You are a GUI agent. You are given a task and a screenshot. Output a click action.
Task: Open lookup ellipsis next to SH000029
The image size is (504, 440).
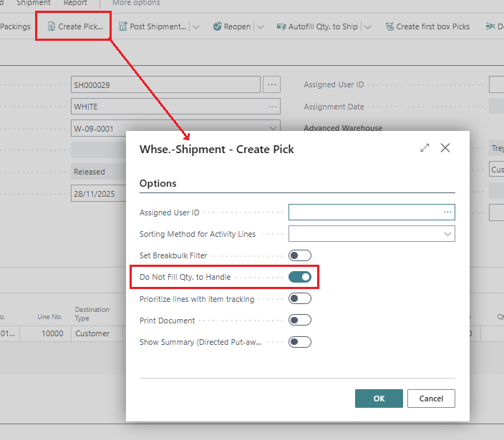pyautogui.click(x=271, y=84)
